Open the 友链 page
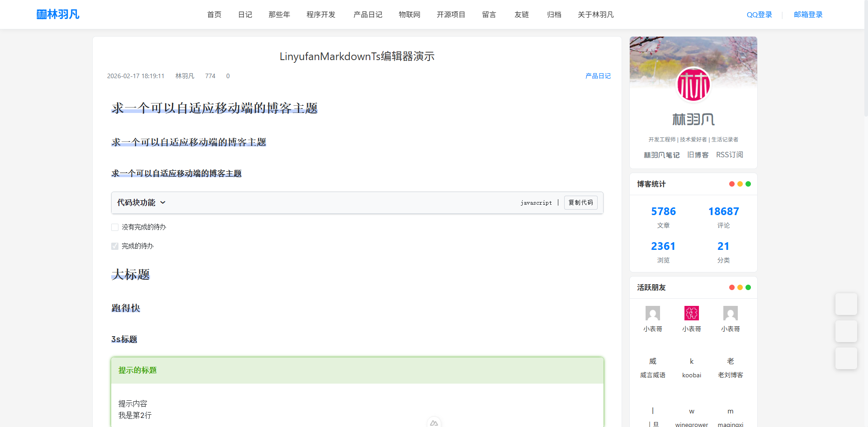Image resolution: width=868 pixels, height=427 pixels. 522,14
